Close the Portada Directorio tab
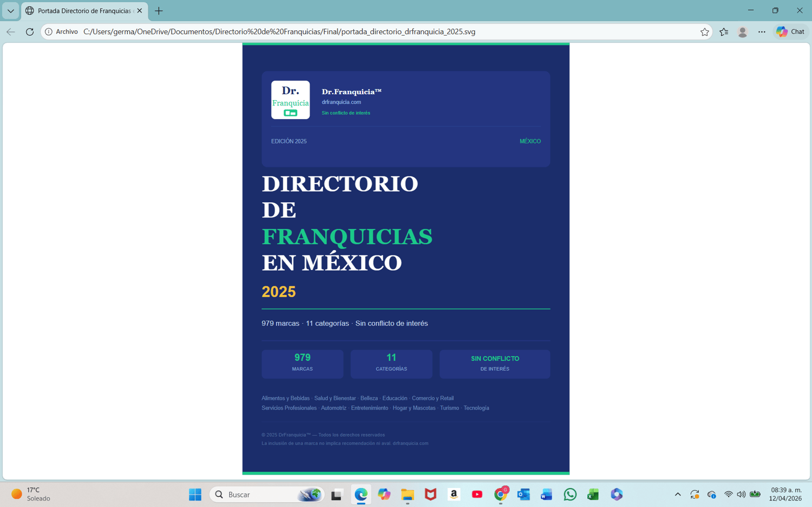Image resolution: width=812 pixels, height=507 pixels. (x=140, y=11)
